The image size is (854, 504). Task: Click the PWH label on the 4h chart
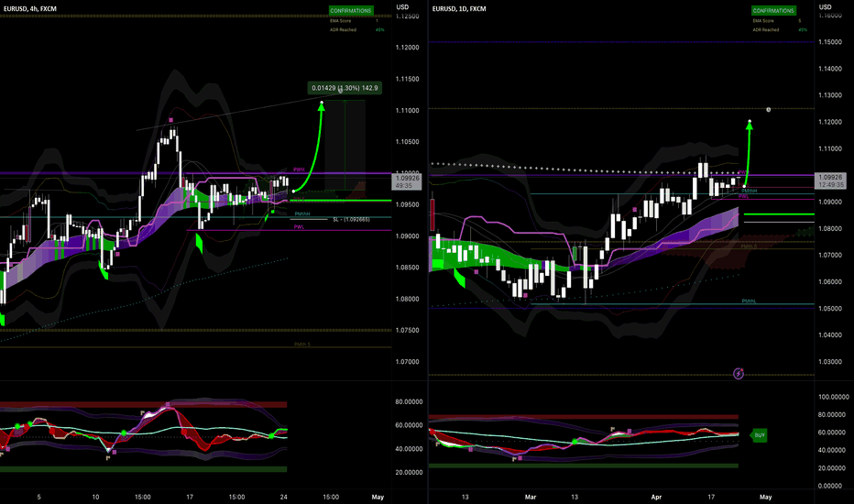click(299, 170)
